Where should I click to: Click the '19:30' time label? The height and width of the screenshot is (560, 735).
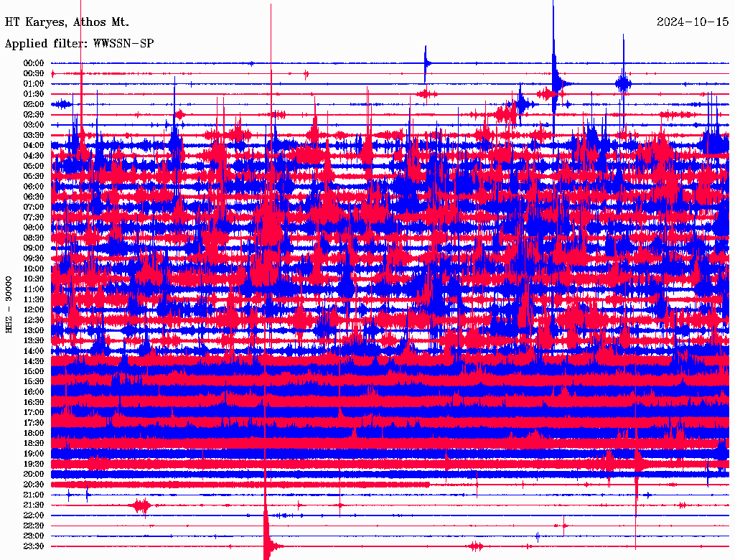click(x=34, y=465)
